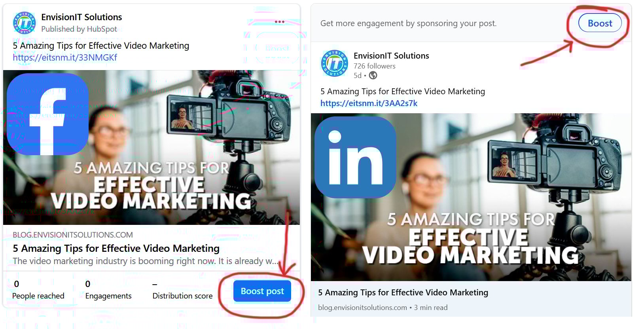
Task: Click EnvisionIT Solutions avatar on Facebook post
Action: coord(25,23)
